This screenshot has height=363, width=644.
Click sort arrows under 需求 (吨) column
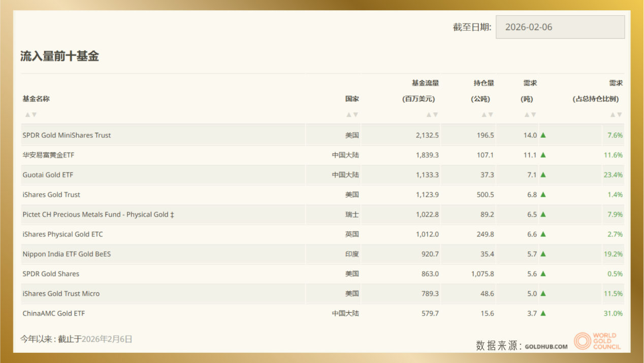tap(530, 115)
